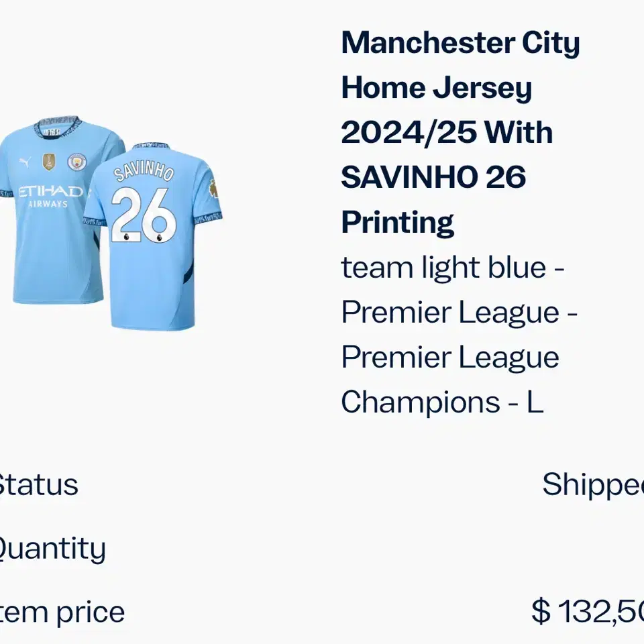Click the Puma logo on the jersey front
644x644 pixels.
point(25,162)
